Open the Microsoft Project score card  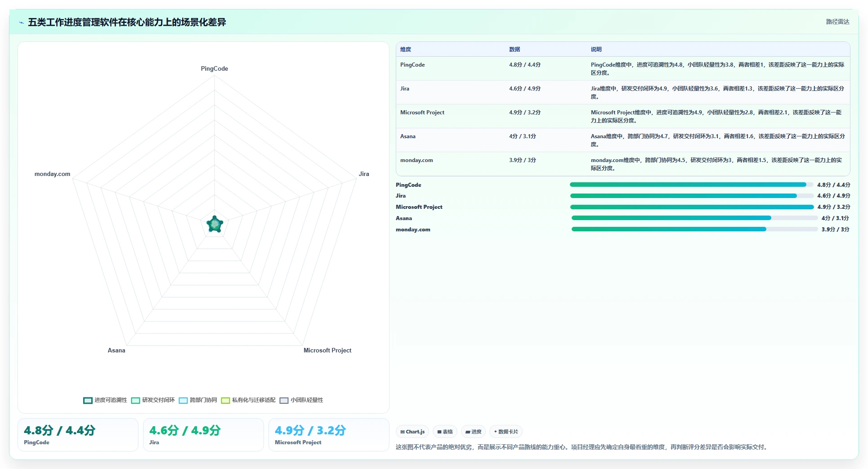point(329,435)
